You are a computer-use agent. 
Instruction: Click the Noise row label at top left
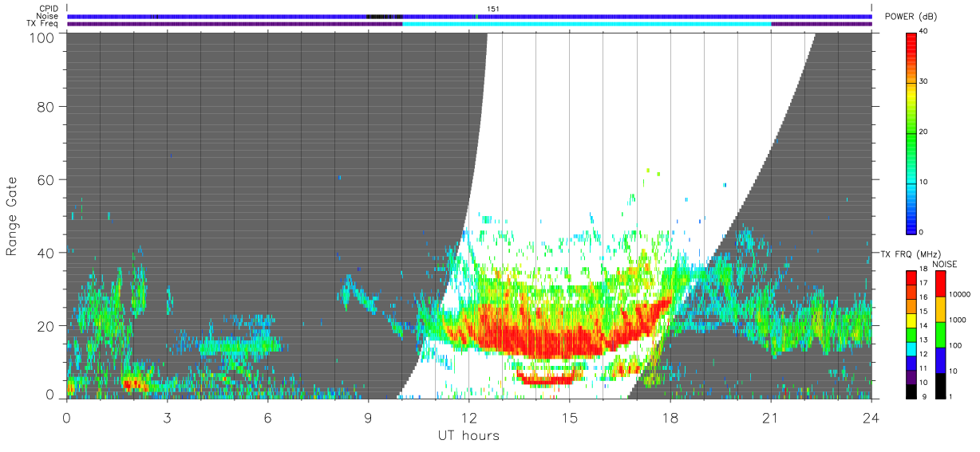coord(48,16)
